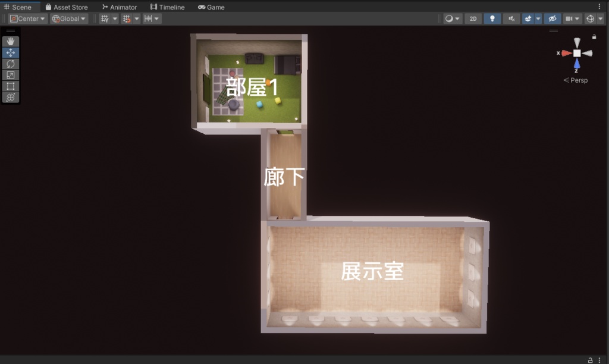The height and width of the screenshot is (364, 609).
Task: Open the scene camera settings icon
Action: tap(570, 18)
